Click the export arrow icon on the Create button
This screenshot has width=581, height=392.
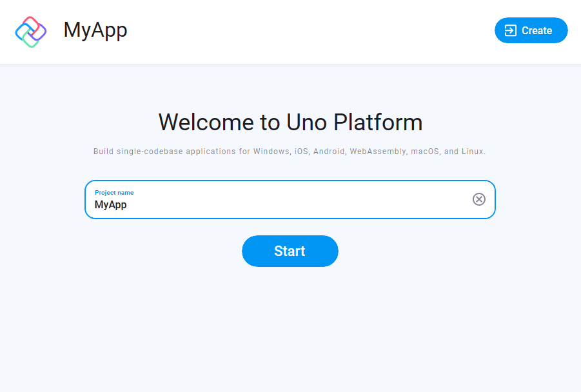coord(511,30)
